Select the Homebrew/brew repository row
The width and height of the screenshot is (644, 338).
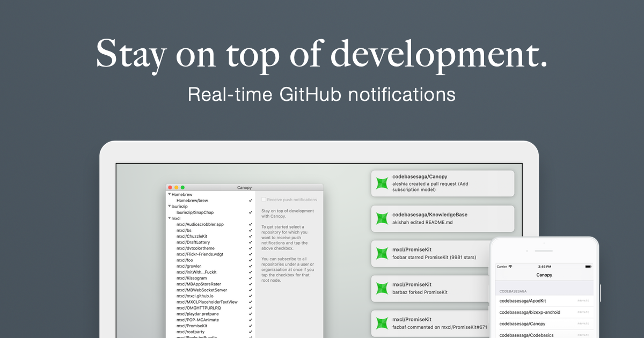pyautogui.click(x=210, y=201)
